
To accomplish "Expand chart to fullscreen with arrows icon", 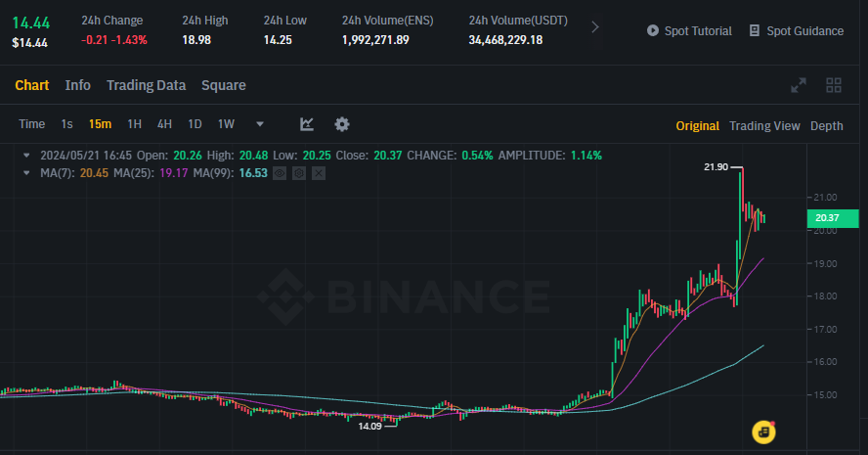I will [x=799, y=85].
